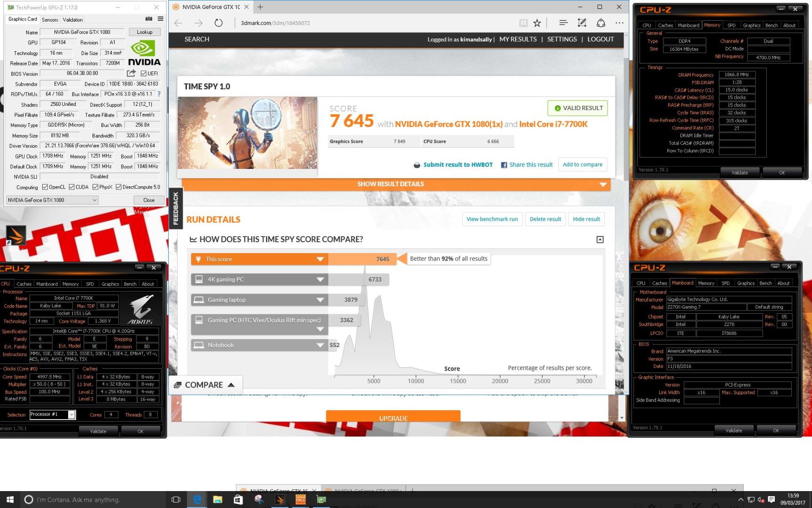Open Task View on taskbar

(176, 500)
